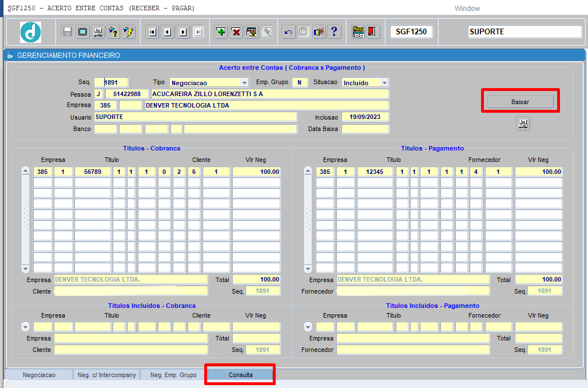Click the screen/window toolbar icon

82,32
